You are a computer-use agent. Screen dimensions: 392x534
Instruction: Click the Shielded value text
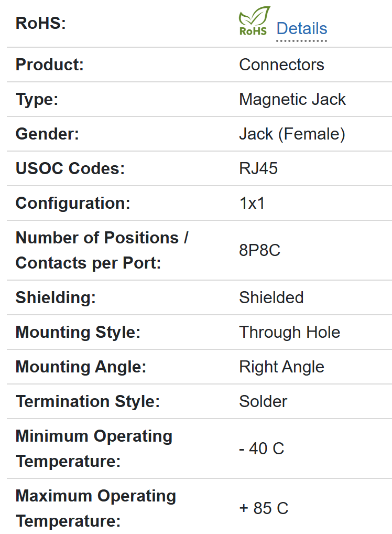pyautogui.click(x=271, y=297)
